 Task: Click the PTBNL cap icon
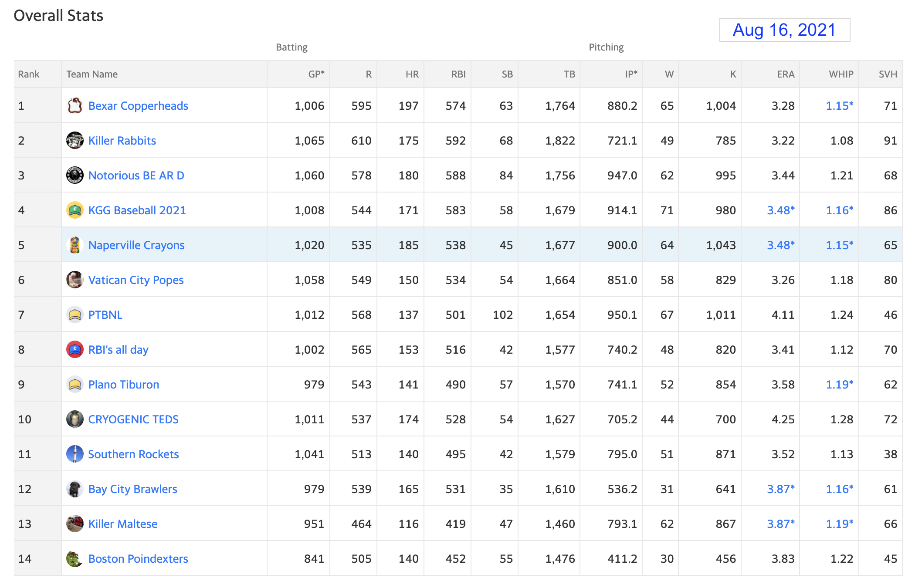tap(75, 314)
